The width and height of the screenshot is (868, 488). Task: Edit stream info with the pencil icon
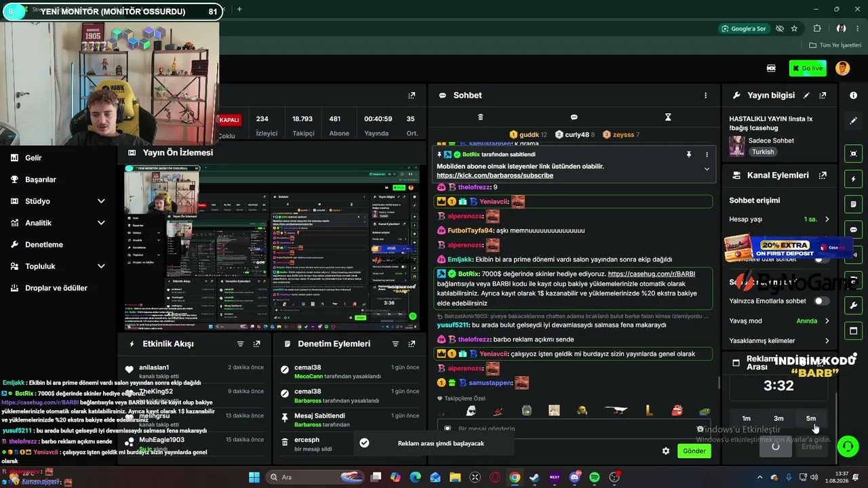click(806, 96)
